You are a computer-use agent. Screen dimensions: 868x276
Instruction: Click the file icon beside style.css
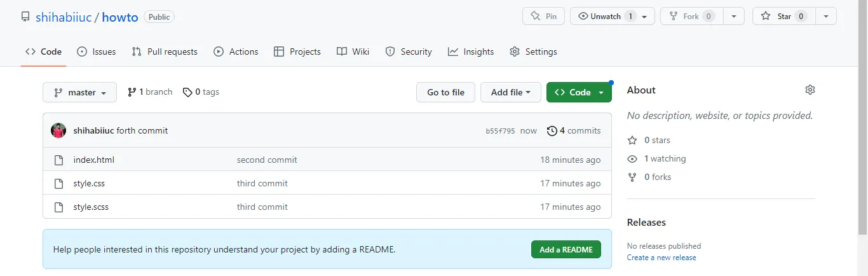coord(59,183)
